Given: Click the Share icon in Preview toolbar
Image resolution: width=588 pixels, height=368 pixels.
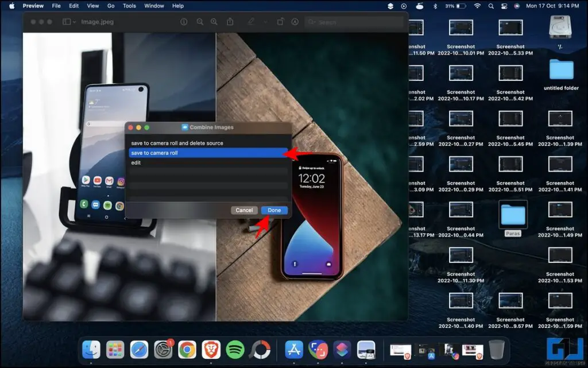Looking at the screenshot, I should click(230, 22).
